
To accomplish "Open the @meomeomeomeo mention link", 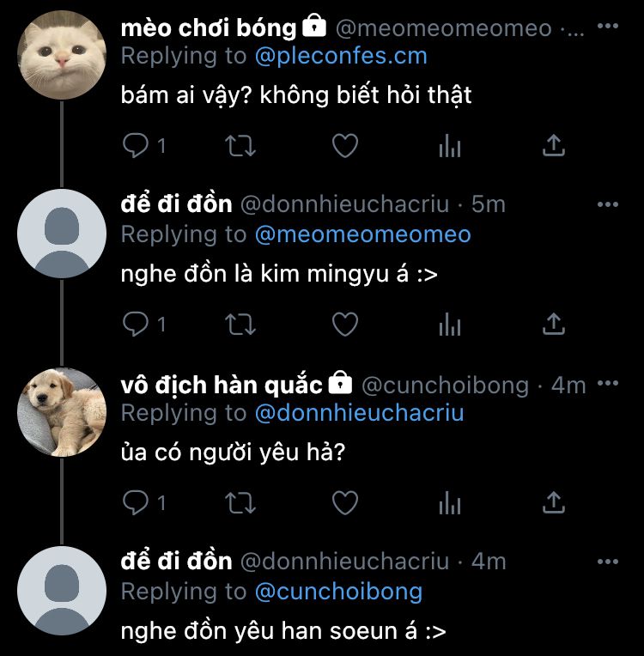I will [x=363, y=234].
